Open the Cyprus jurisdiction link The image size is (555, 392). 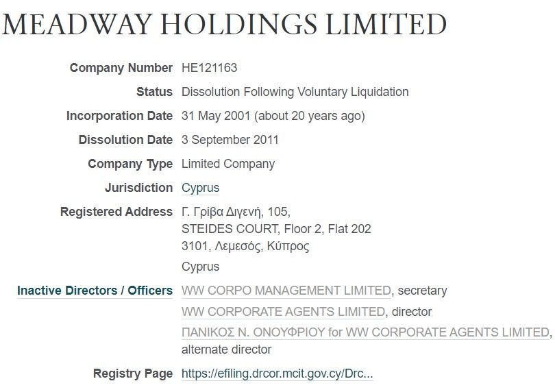coord(200,188)
